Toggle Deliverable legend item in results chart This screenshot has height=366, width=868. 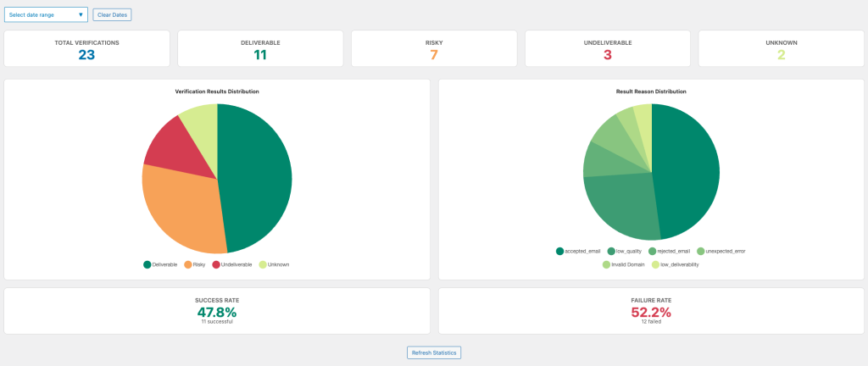[160, 264]
